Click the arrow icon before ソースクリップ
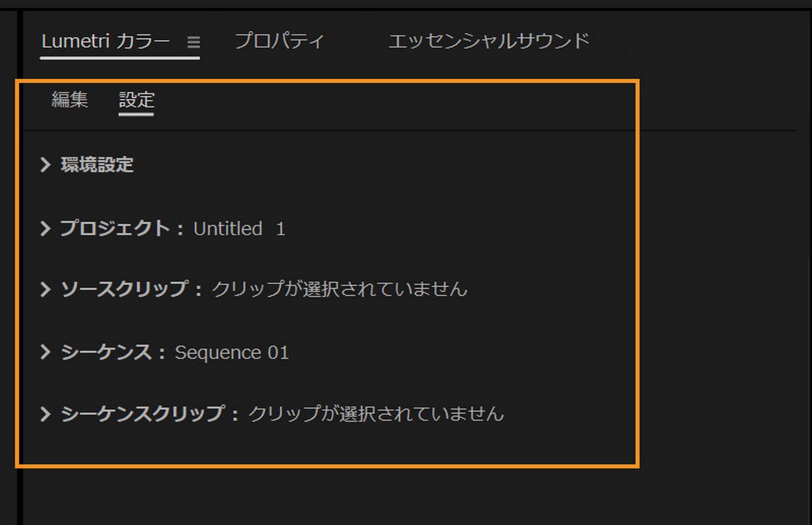812x525 pixels. (46, 290)
